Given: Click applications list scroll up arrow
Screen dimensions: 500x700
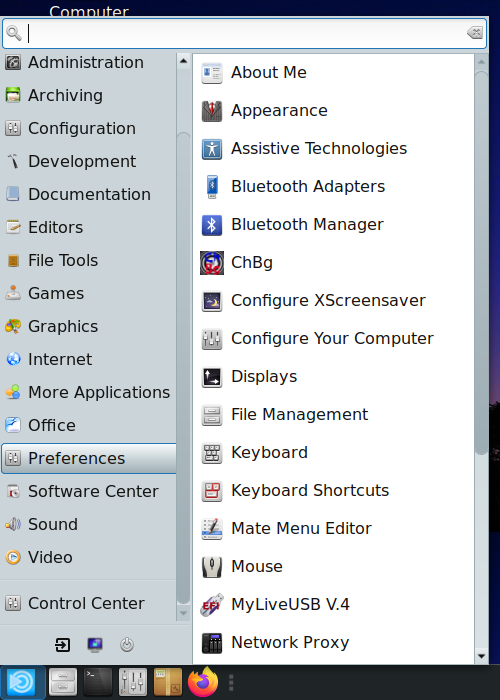Looking at the screenshot, I should pyautogui.click(x=481, y=62).
